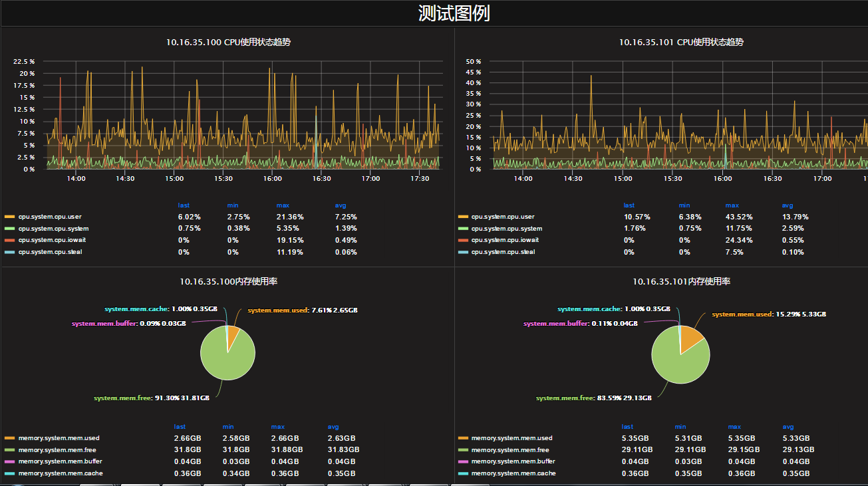
Task: Click pie label system.mem.free: 83.59% 29.13GB
Action: pos(594,398)
